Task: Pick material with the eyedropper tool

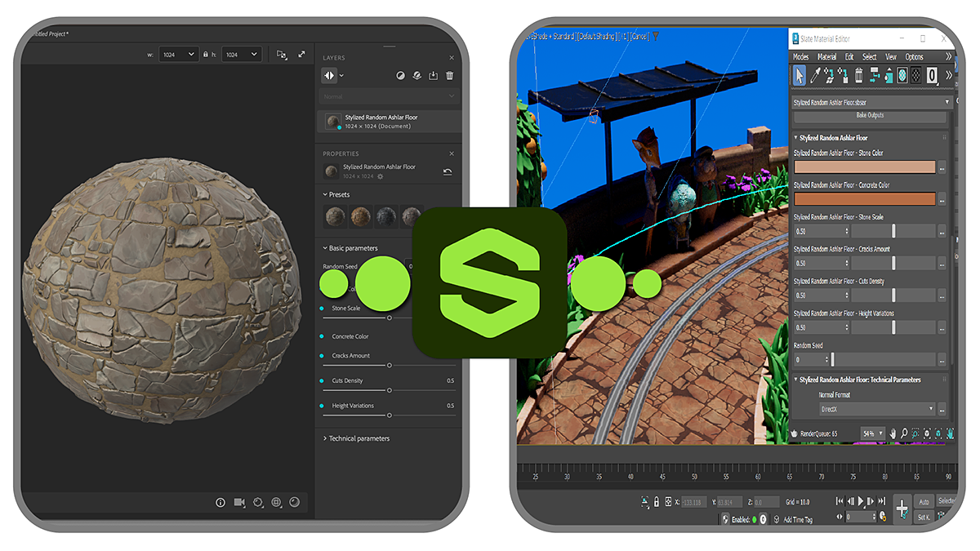Action: (815, 75)
